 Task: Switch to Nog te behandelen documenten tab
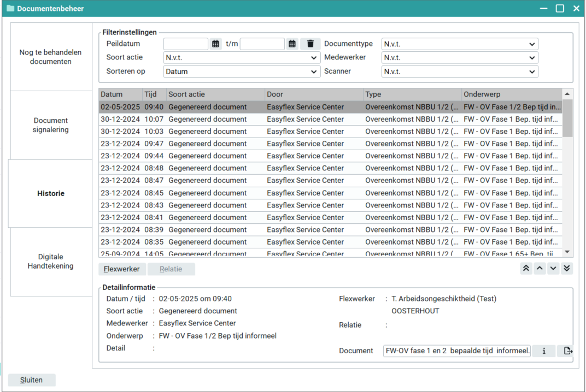(50, 57)
